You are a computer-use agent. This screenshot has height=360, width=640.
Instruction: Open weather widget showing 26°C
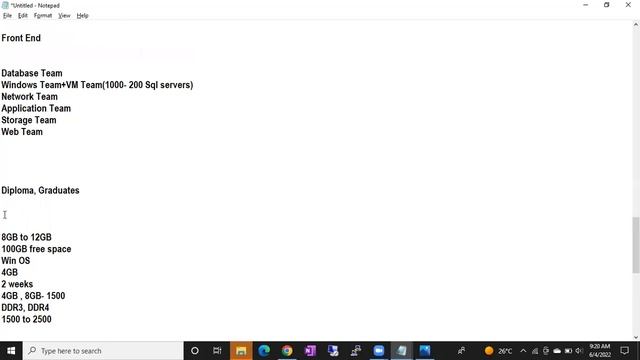coord(498,351)
